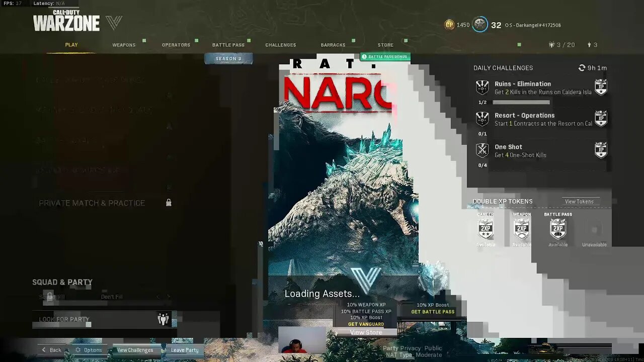Open the PLAY tab
Viewport: 644px width, 362px height.
[71, 45]
